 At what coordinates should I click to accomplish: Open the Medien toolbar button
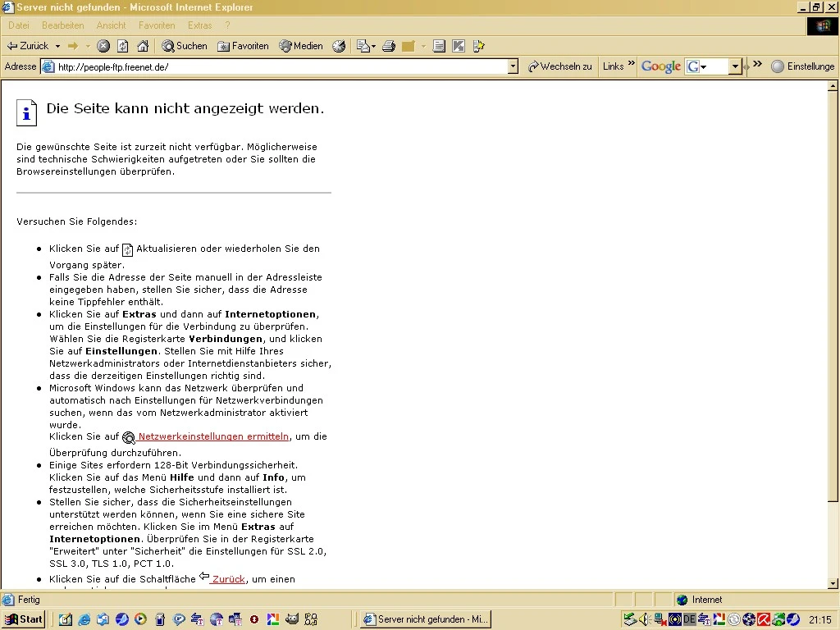(x=300, y=46)
